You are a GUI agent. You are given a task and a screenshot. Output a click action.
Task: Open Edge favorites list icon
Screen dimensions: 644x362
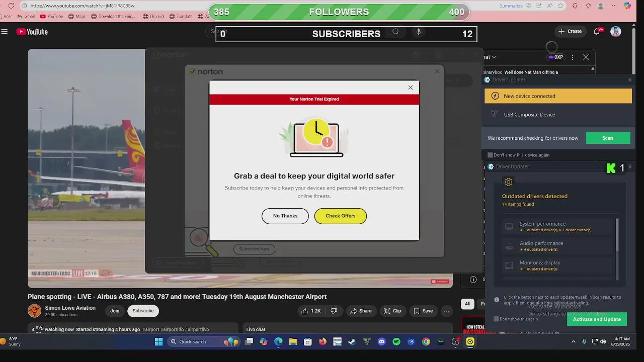pos(588,6)
